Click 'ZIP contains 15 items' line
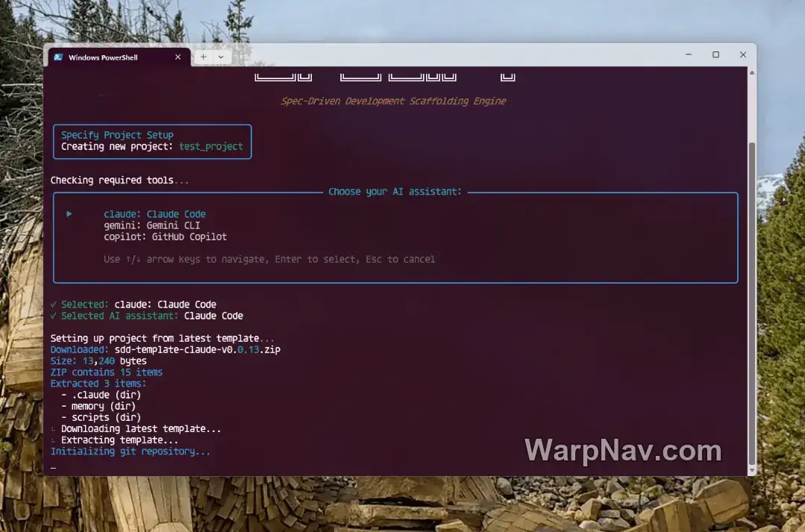Image resolution: width=805 pixels, height=532 pixels. pos(106,372)
